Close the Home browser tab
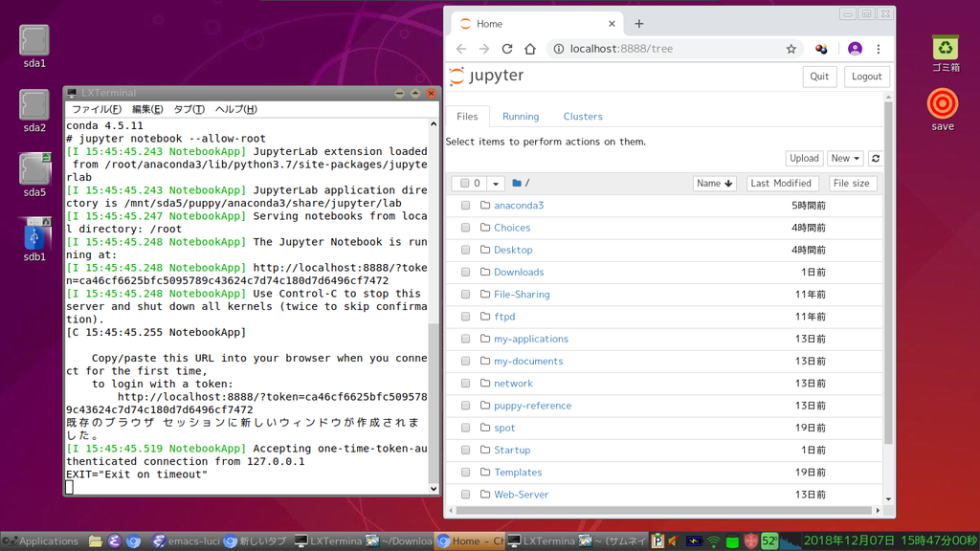This screenshot has height=551, width=980. click(x=612, y=24)
